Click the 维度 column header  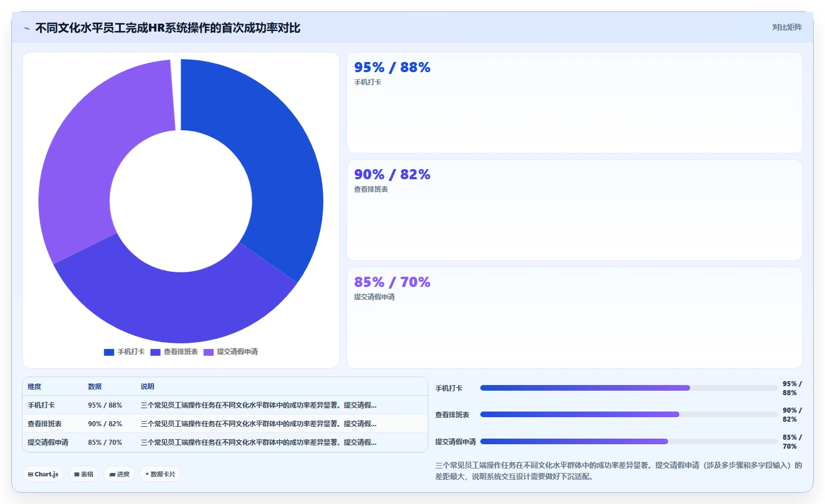(x=34, y=387)
